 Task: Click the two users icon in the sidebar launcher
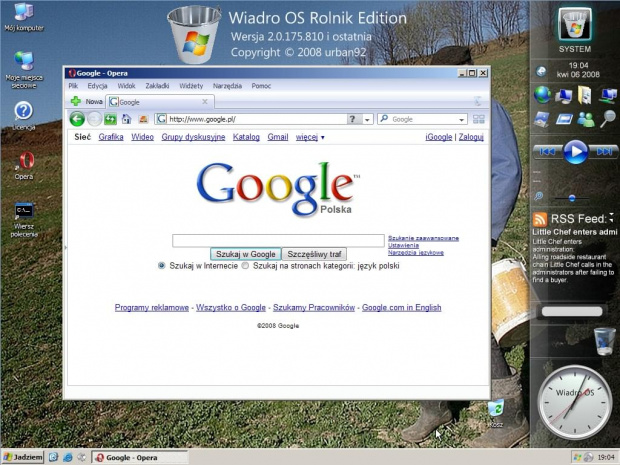coord(586,119)
